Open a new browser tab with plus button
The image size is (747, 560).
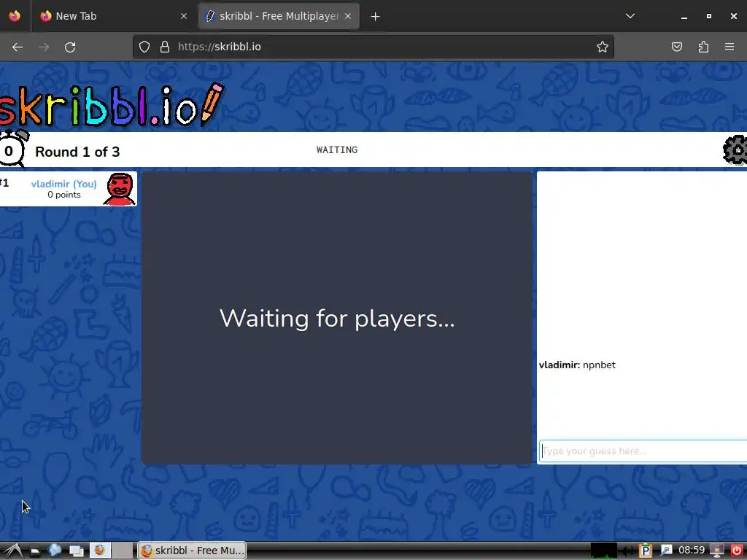(x=376, y=17)
